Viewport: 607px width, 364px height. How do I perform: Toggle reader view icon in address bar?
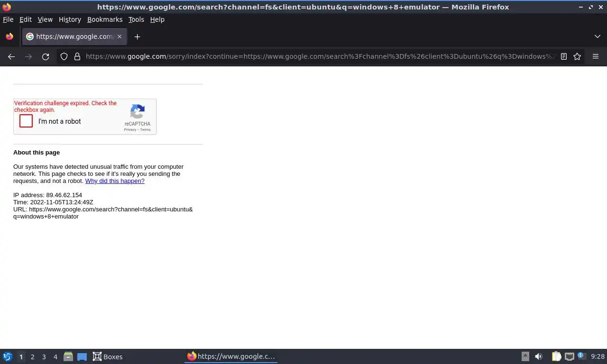pos(564,56)
